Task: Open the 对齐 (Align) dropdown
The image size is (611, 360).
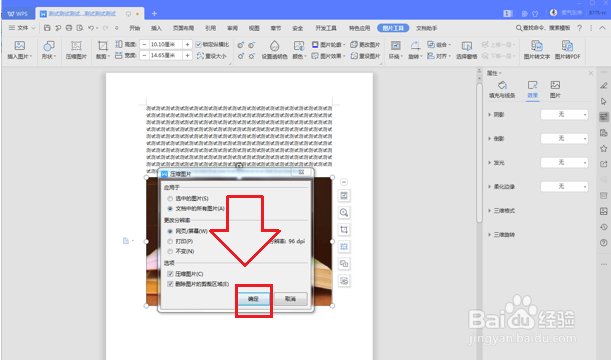Action: point(439,56)
